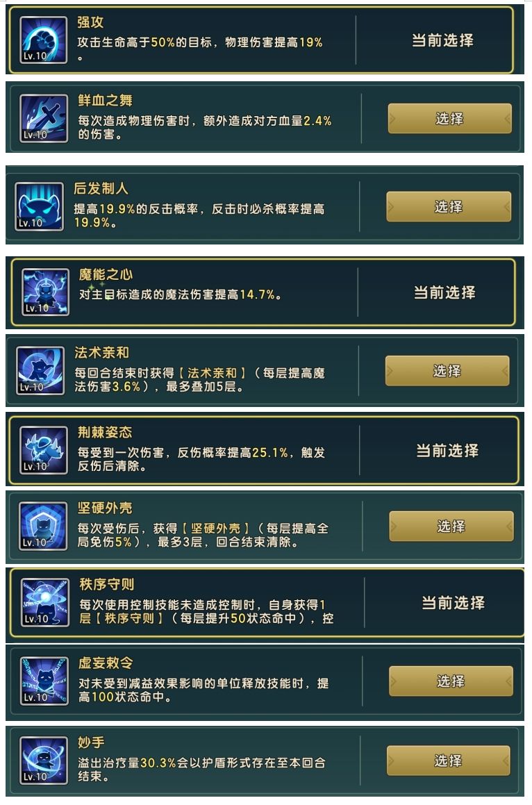Image resolution: width=532 pixels, height=805 pixels.
Task: Click 选择 button for 法术亲和
Action: pos(447,371)
